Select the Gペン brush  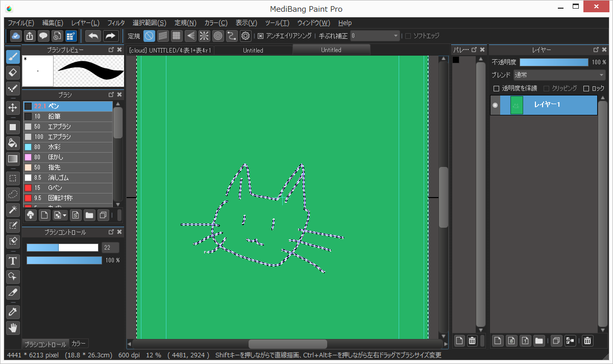(67, 188)
